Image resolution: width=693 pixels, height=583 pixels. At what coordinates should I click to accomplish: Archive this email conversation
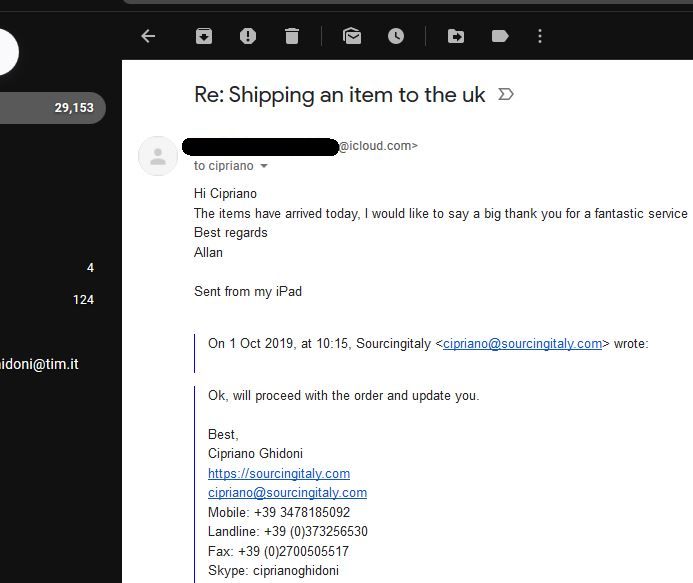[x=204, y=36]
